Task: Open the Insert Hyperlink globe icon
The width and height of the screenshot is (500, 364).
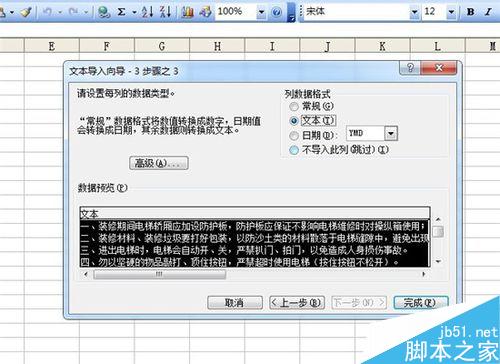Action: [x=104, y=12]
